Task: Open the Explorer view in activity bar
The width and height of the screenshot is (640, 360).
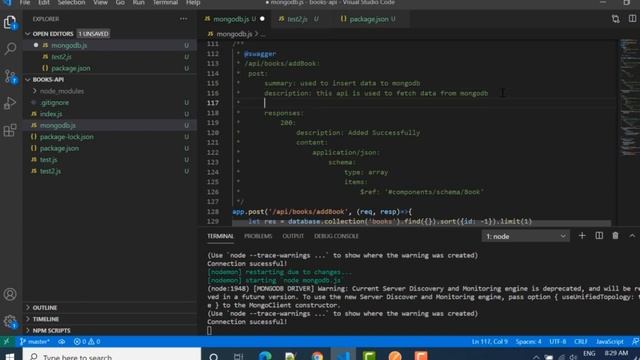Action: tap(10, 22)
